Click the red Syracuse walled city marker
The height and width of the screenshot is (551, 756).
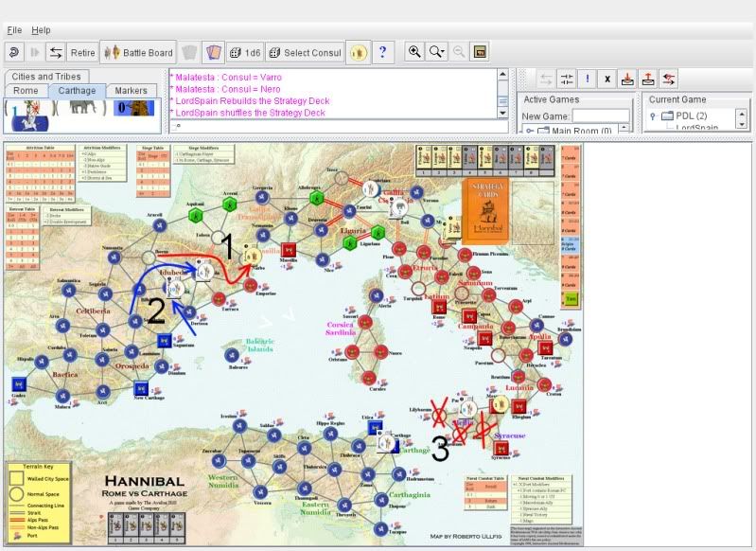501,448
